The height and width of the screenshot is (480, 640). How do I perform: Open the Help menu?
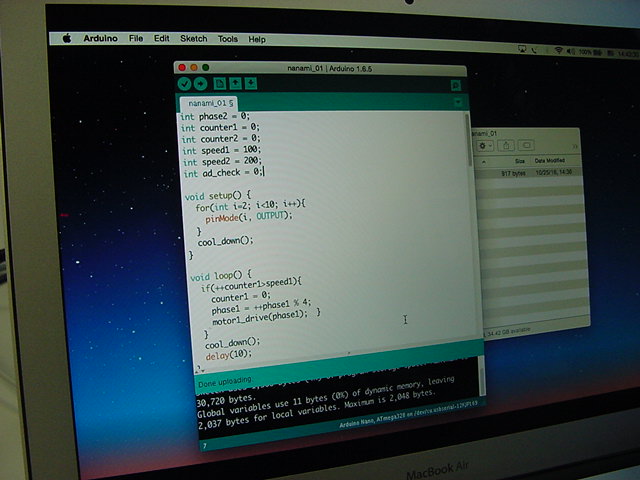coord(257,40)
